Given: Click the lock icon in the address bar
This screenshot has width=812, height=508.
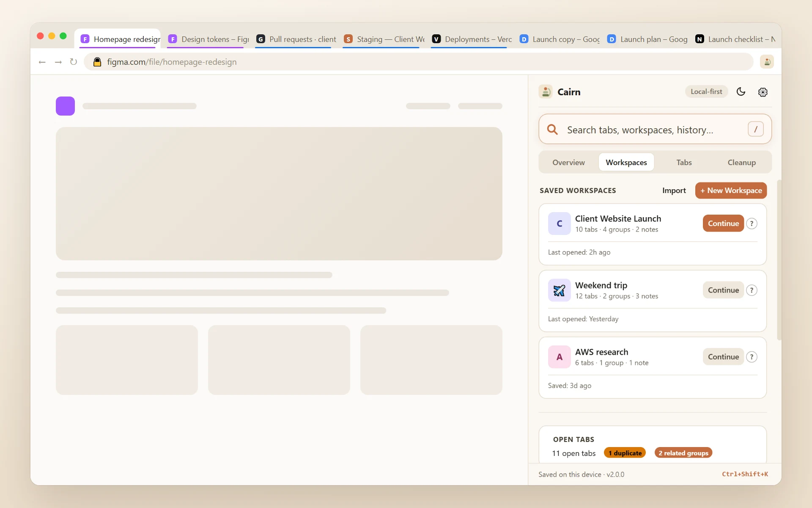Looking at the screenshot, I should (97, 62).
